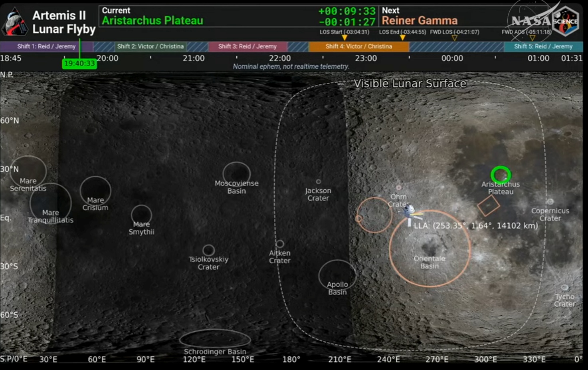Click the Next target Reiner Gamma label
Screen dimensions: 588x370
pyautogui.click(x=420, y=21)
